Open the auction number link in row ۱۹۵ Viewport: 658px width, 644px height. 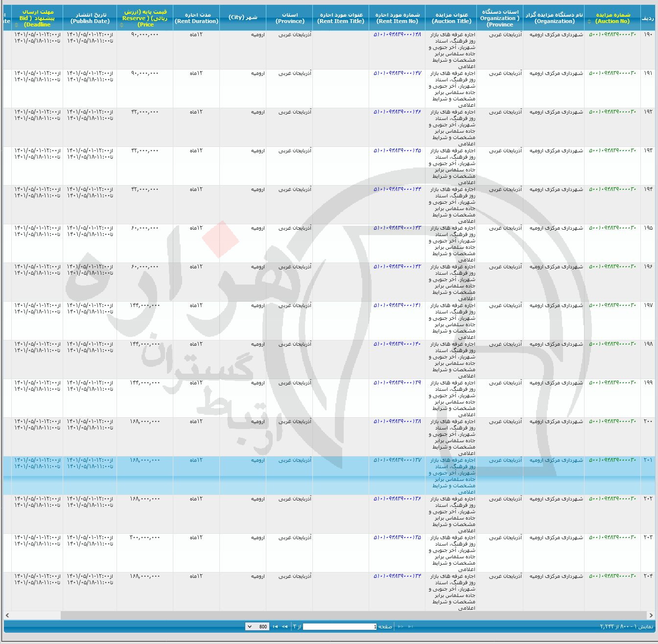click(612, 228)
